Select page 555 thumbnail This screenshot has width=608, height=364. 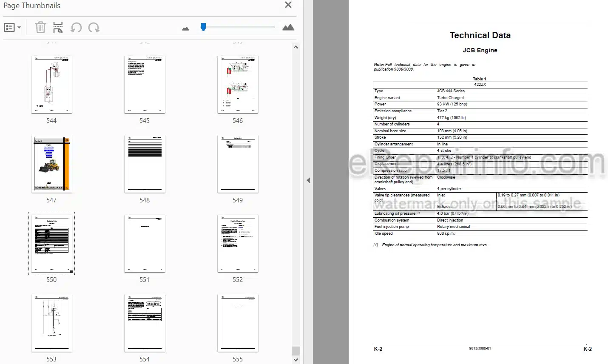click(238, 323)
